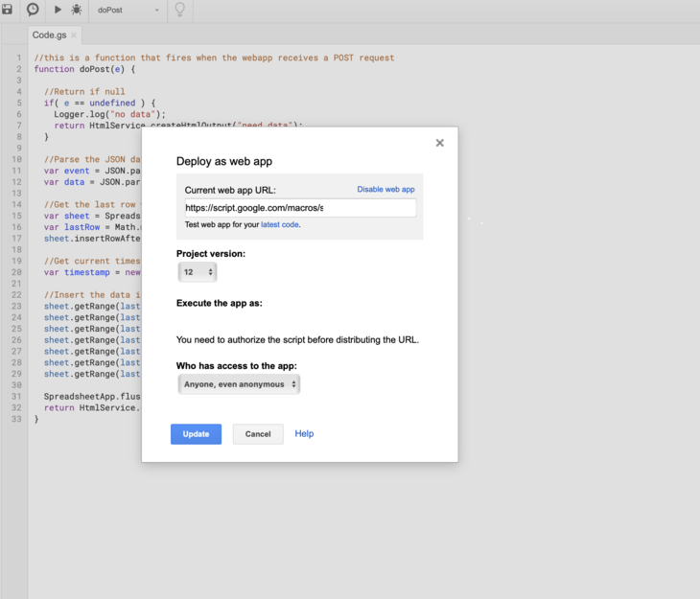Click the save icon in the toolbar
700x599 pixels.
point(7,10)
